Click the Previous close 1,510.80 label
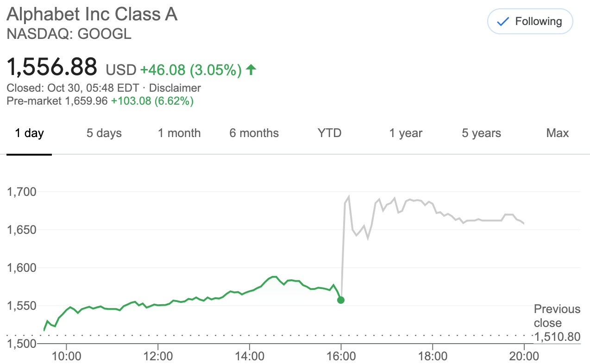The image size is (590, 364). [x=557, y=323]
